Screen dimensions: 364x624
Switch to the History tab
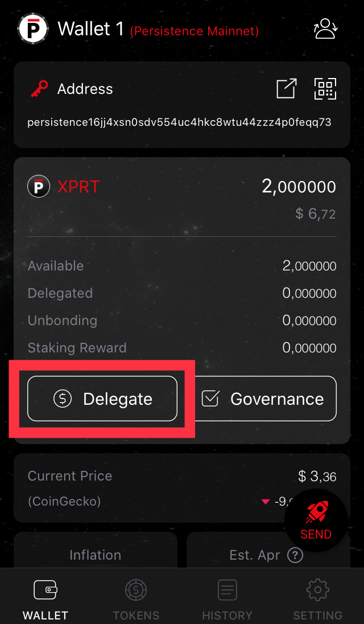pyautogui.click(x=227, y=600)
